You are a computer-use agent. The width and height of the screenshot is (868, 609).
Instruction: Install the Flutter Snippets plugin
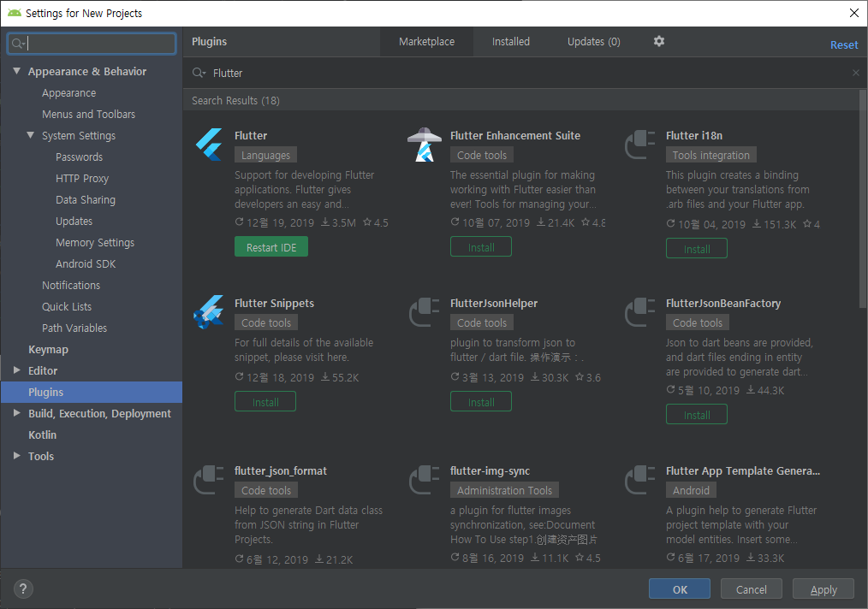tap(265, 401)
